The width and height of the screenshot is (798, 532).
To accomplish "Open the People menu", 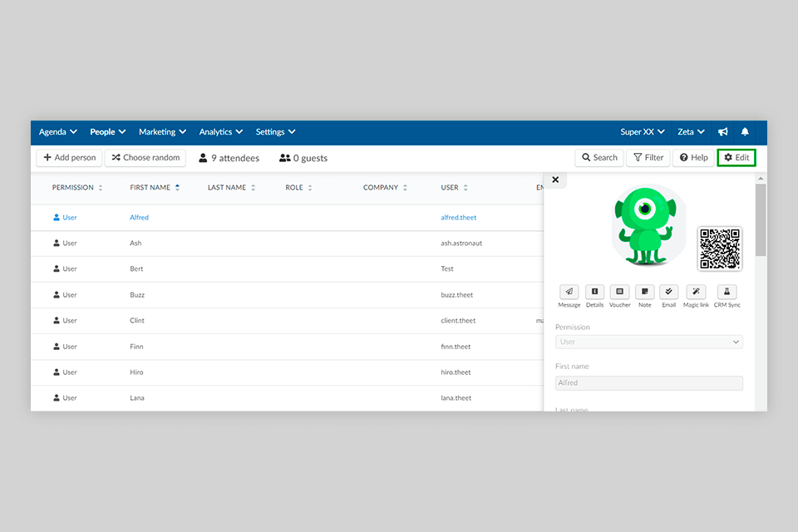I will 108,132.
